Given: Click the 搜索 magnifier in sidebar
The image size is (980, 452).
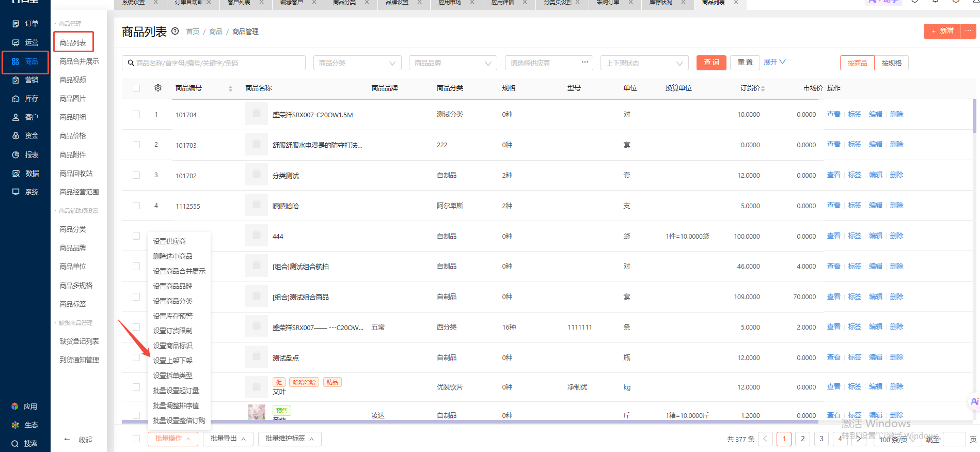Looking at the screenshot, I should pos(15,444).
